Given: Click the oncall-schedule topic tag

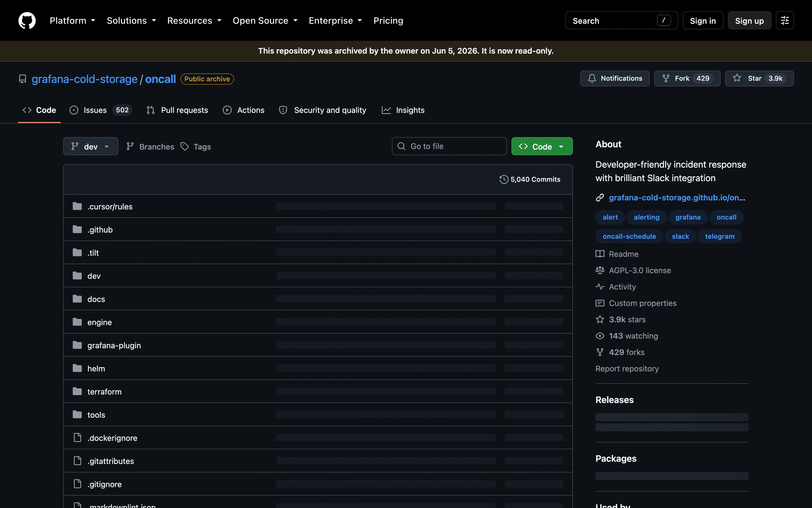Looking at the screenshot, I should point(629,236).
